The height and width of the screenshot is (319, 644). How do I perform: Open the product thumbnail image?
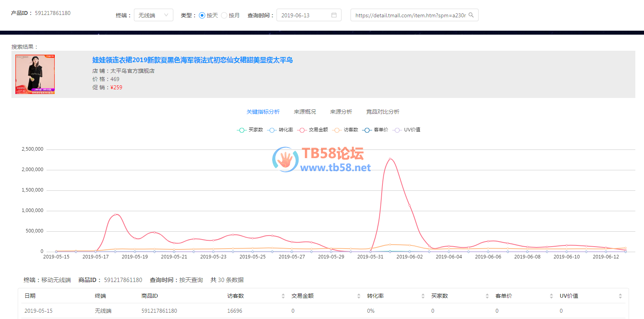pos(35,74)
